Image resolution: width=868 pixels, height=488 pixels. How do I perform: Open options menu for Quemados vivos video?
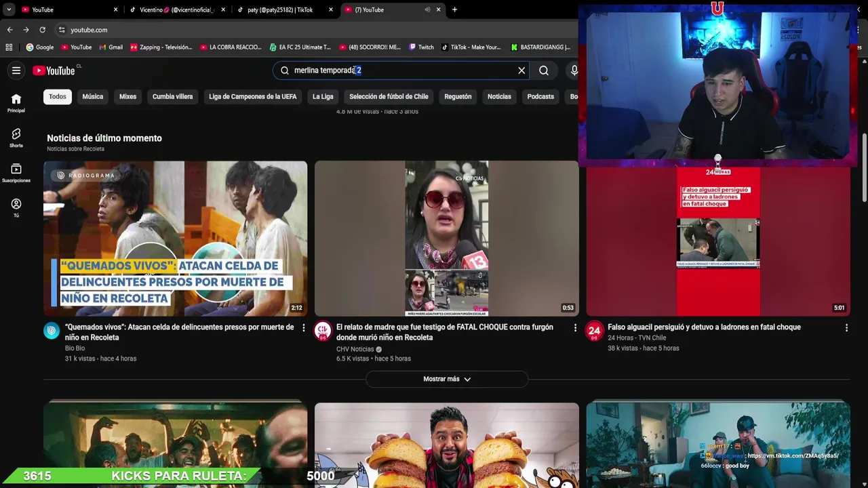click(303, 328)
